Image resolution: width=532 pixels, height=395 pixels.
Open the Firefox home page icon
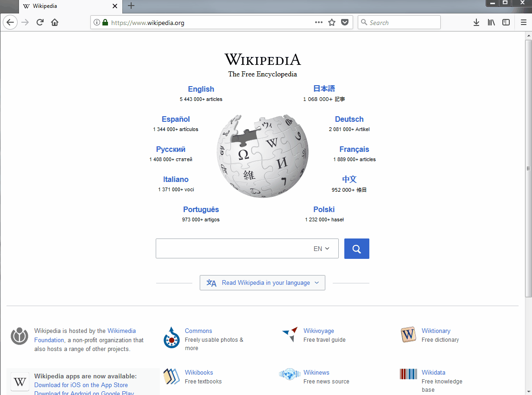click(x=55, y=22)
